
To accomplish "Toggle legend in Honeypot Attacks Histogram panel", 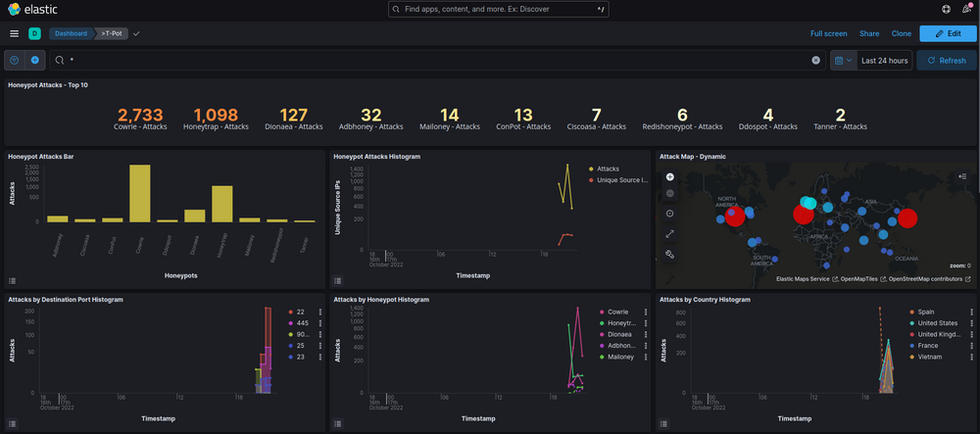I will [338, 281].
